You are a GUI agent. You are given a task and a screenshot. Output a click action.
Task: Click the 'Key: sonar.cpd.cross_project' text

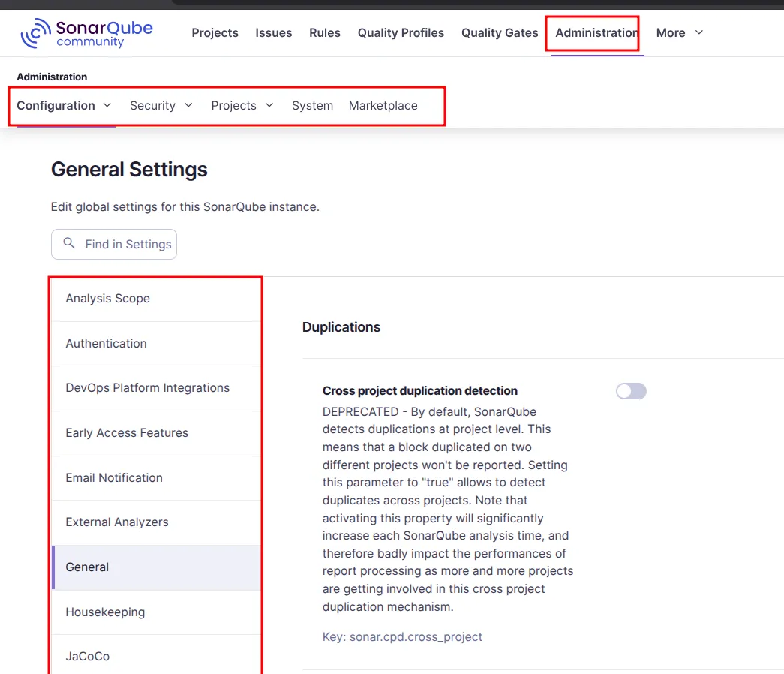(x=402, y=637)
